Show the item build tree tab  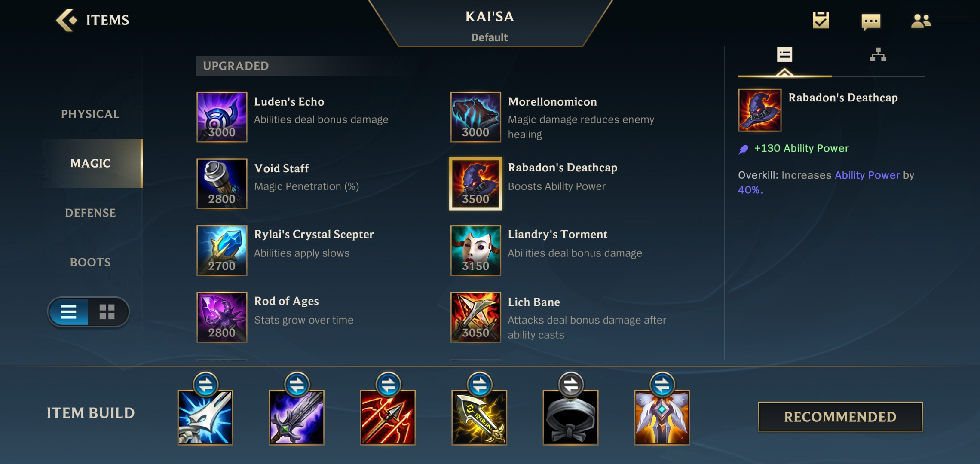(x=878, y=55)
